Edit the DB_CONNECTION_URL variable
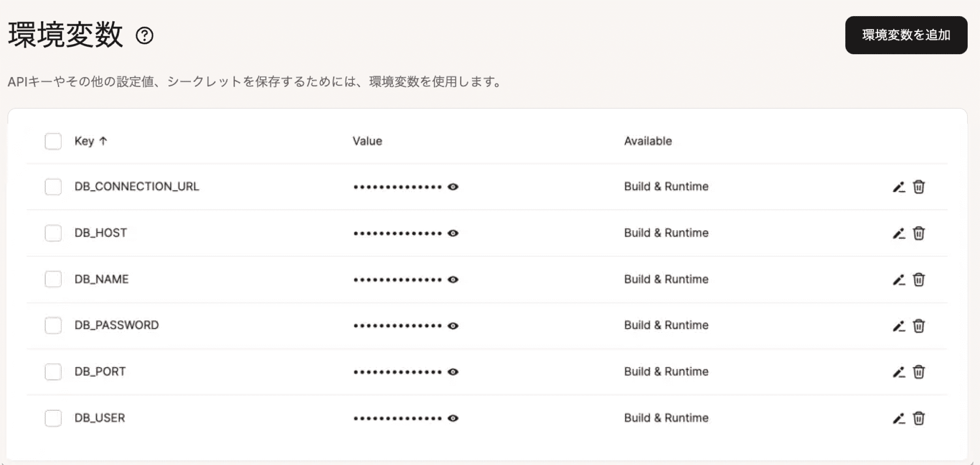Screen dimensions: 980x465 coord(899,187)
